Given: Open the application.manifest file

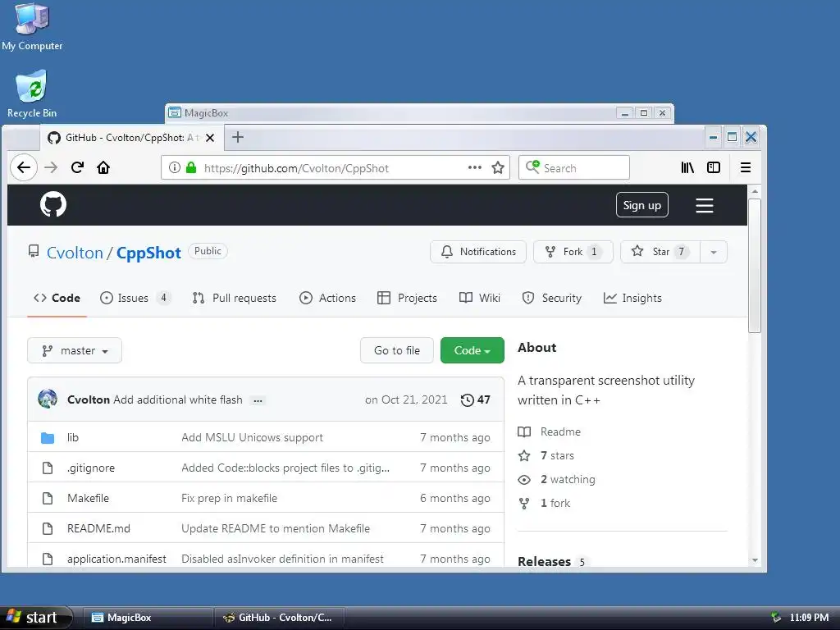Looking at the screenshot, I should point(116,559).
